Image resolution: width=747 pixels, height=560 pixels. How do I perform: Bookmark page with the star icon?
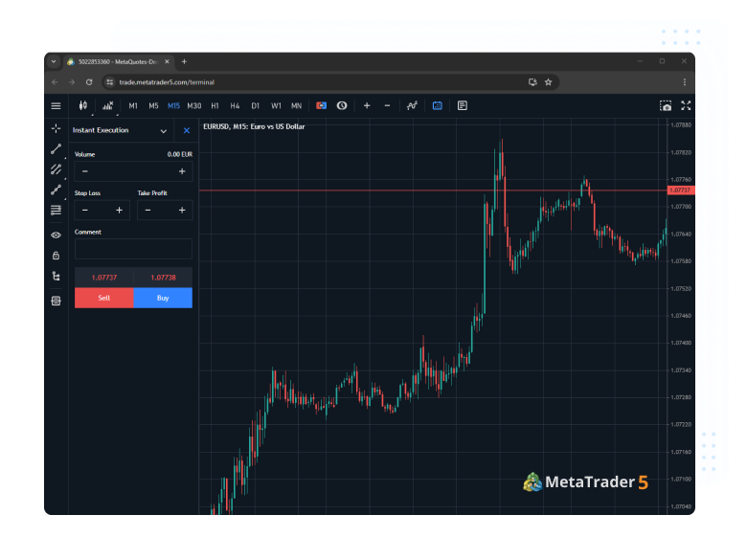(549, 82)
